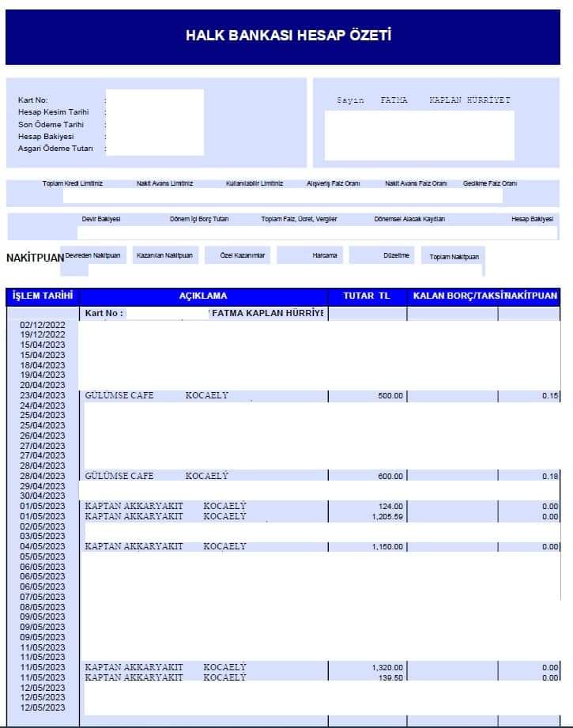Click the Toplam Faiz, Ücret, Vergiler heading
The width and height of the screenshot is (573, 728).
click(299, 219)
